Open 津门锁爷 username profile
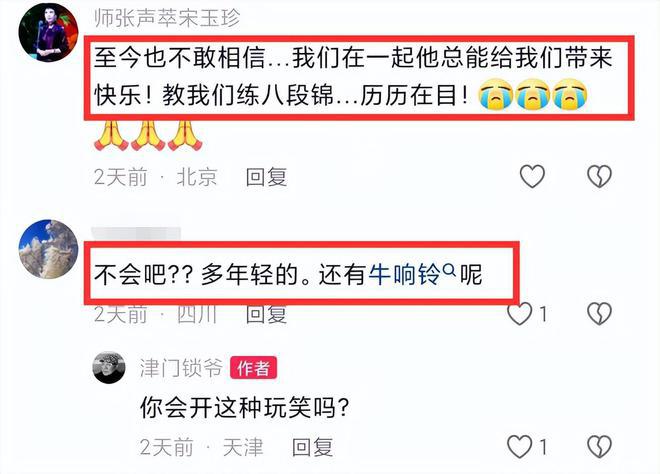Viewport: 660px width, 474px height. point(181,368)
